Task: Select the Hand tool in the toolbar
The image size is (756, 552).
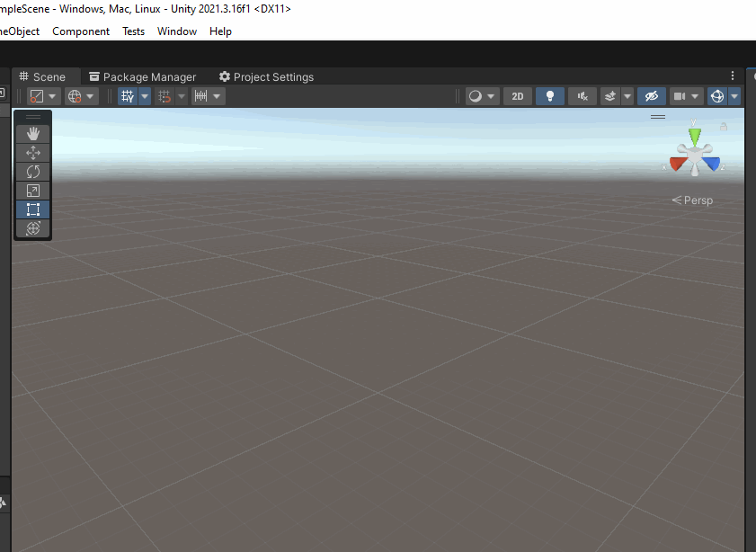Action: click(33, 134)
